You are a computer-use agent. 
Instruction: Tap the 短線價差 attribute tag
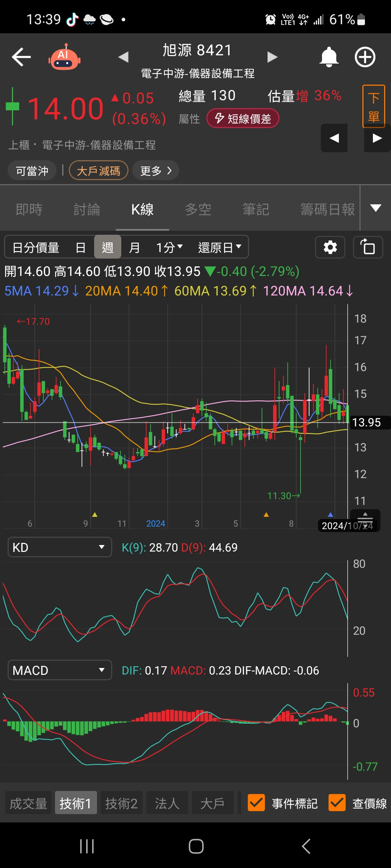[243, 118]
